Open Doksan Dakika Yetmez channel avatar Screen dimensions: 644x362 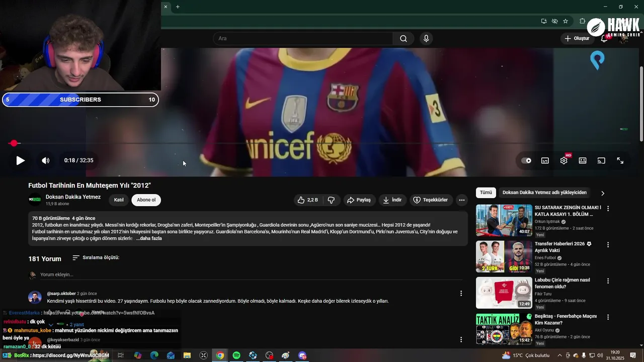[x=35, y=200]
